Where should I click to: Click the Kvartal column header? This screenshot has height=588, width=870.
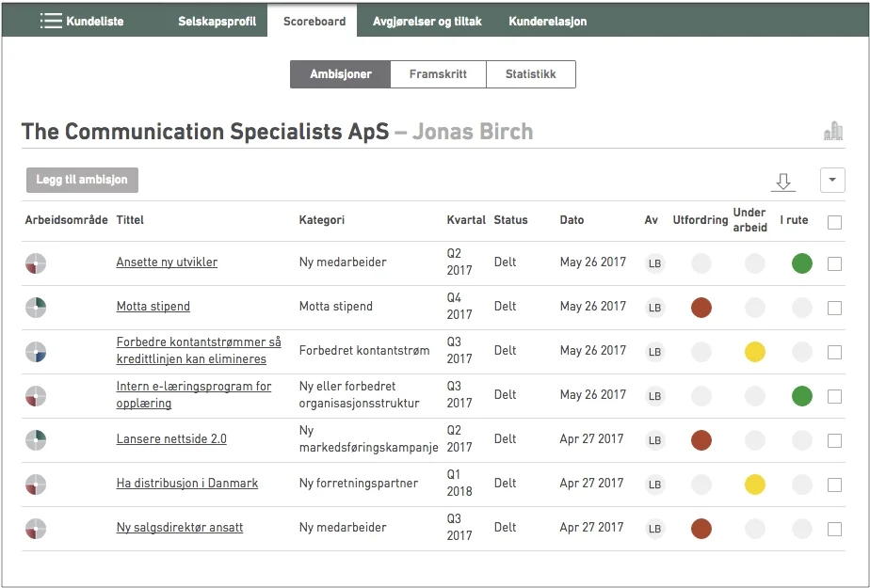click(466, 220)
